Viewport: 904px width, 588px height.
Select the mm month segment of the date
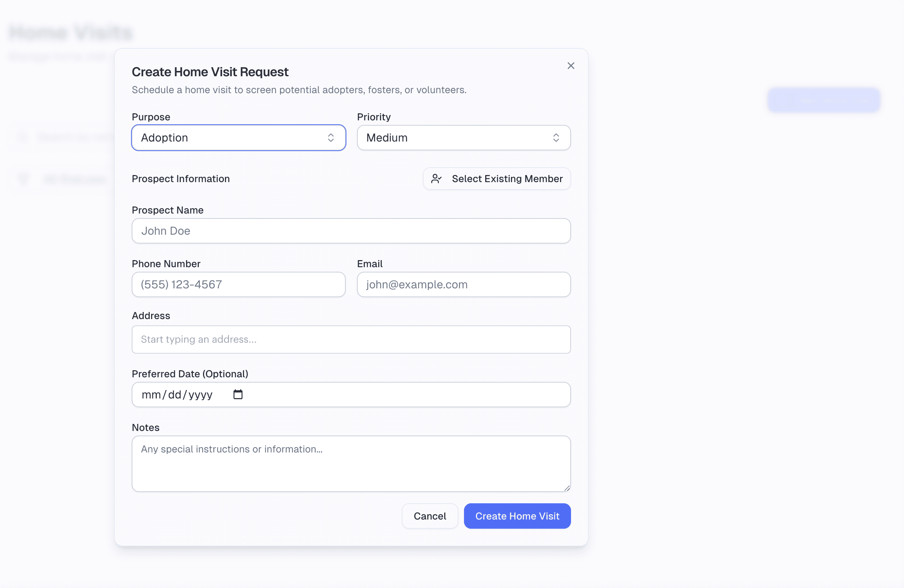(x=151, y=395)
